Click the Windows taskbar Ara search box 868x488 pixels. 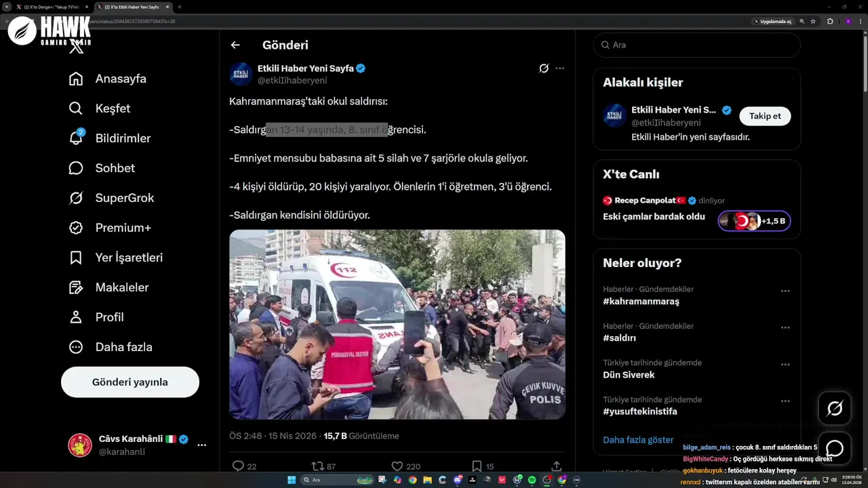coord(336,480)
